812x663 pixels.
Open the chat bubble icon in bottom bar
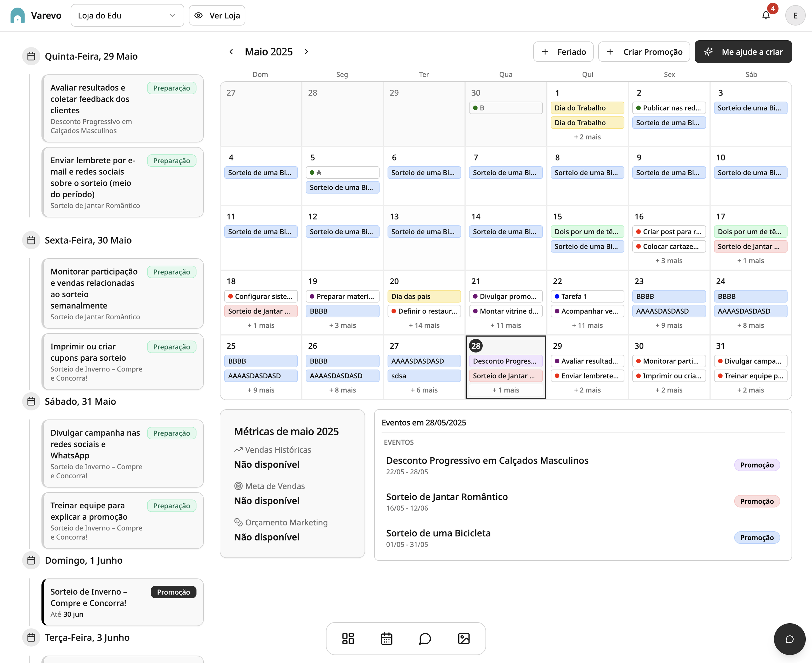click(x=425, y=639)
